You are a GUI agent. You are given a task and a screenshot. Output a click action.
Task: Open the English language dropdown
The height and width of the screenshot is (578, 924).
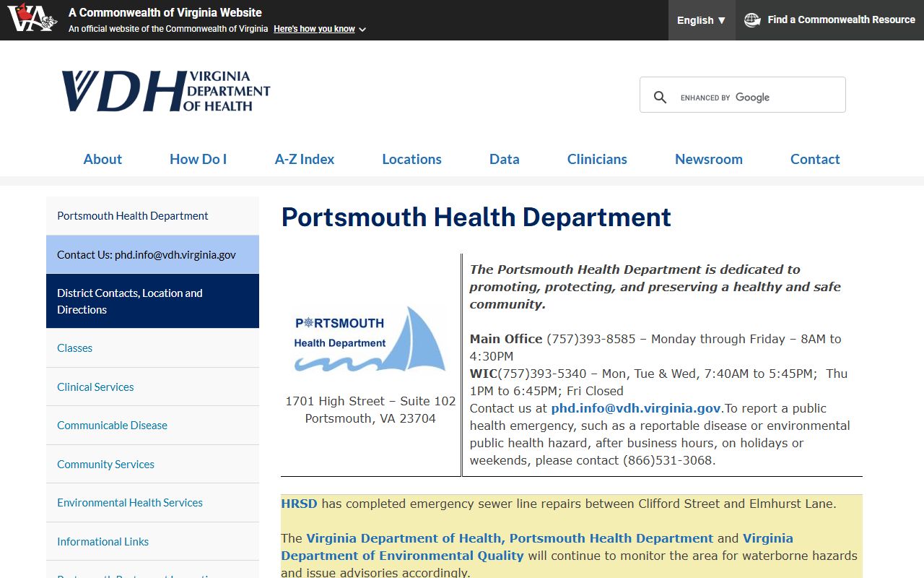click(702, 20)
